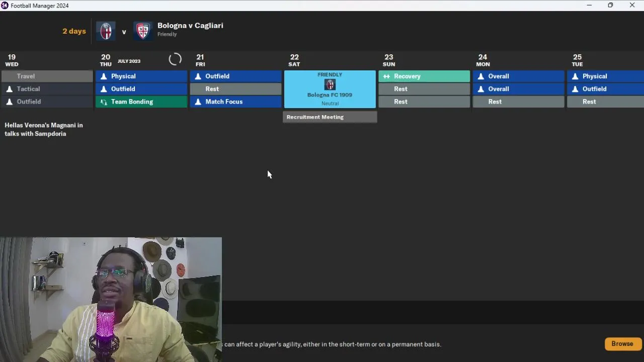Open Saturday friendly against Bologna FC 1909
This screenshot has height=362, width=644.
click(330, 89)
